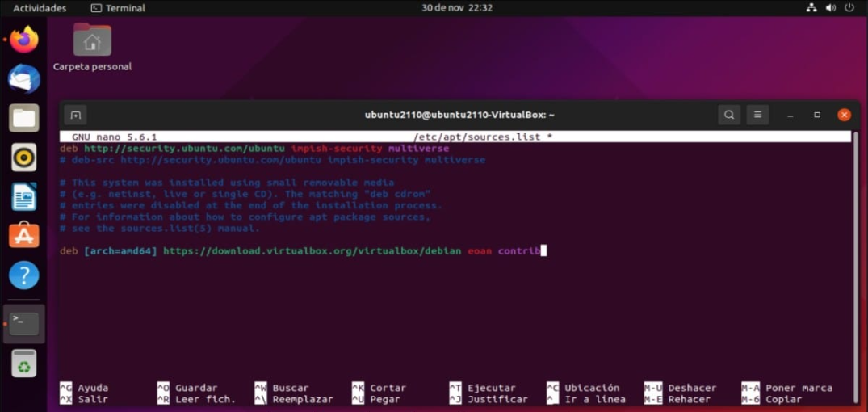Open Firefox from the dock

point(23,40)
